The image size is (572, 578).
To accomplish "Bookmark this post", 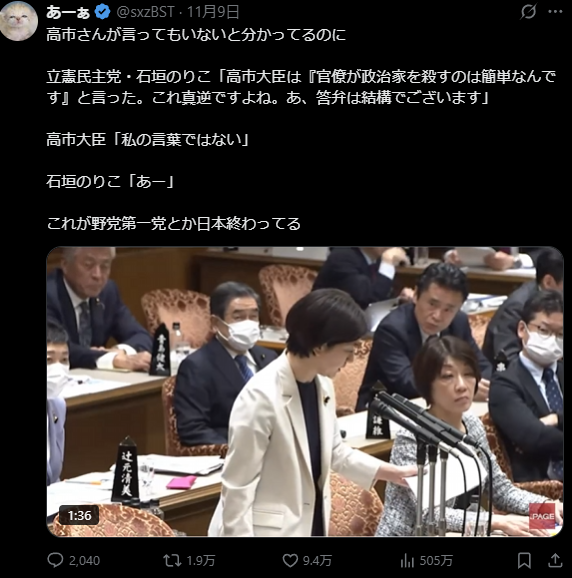I will (x=524, y=561).
